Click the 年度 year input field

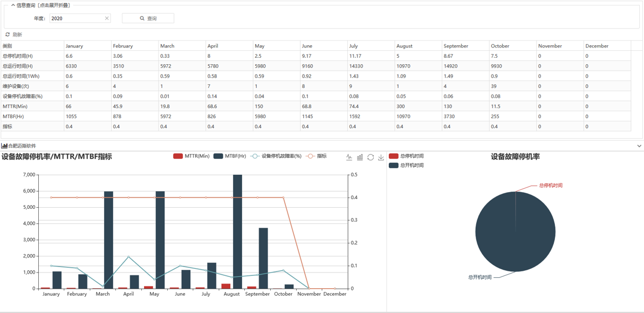tap(77, 18)
